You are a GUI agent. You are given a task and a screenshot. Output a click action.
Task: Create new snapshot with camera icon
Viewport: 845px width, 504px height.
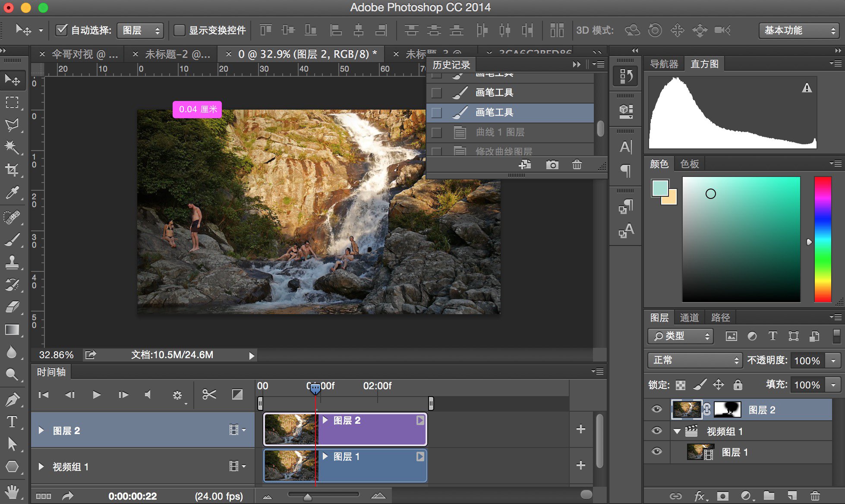click(552, 164)
